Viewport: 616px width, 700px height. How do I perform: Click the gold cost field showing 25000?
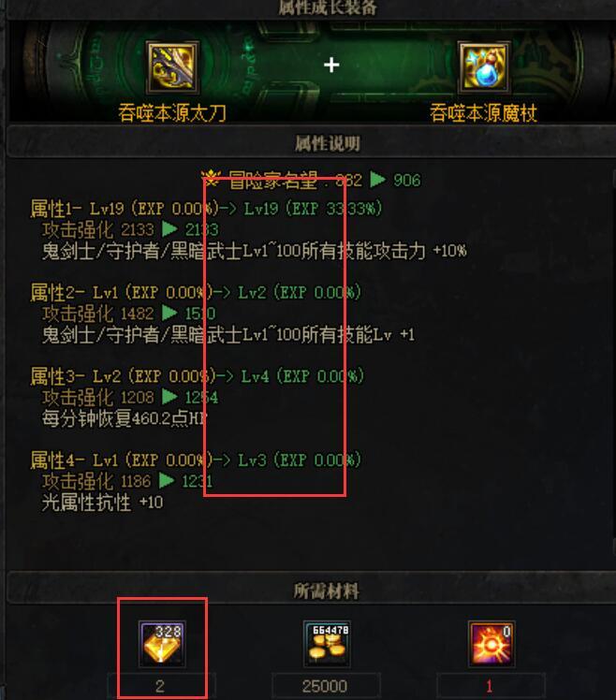pos(326,686)
